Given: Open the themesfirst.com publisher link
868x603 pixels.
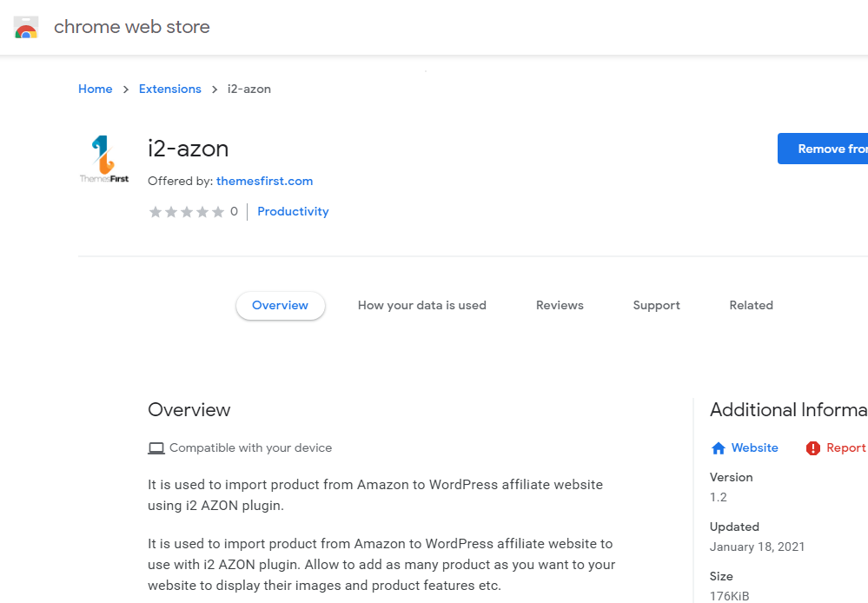Looking at the screenshot, I should (x=264, y=182).
